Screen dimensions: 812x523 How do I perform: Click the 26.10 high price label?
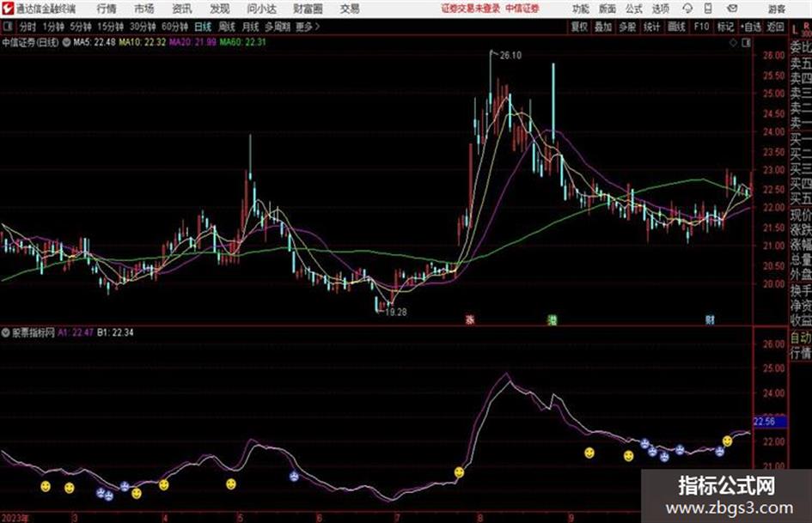coord(510,56)
